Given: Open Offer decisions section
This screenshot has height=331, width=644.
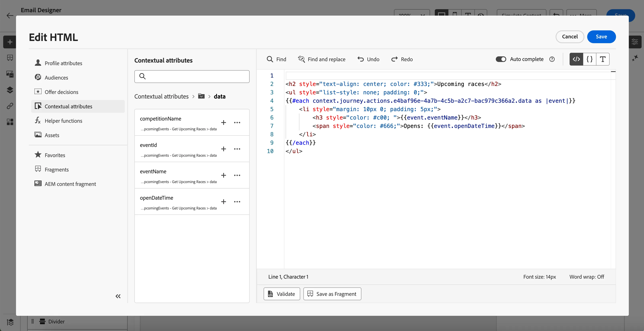Looking at the screenshot, I should [78, 92].
